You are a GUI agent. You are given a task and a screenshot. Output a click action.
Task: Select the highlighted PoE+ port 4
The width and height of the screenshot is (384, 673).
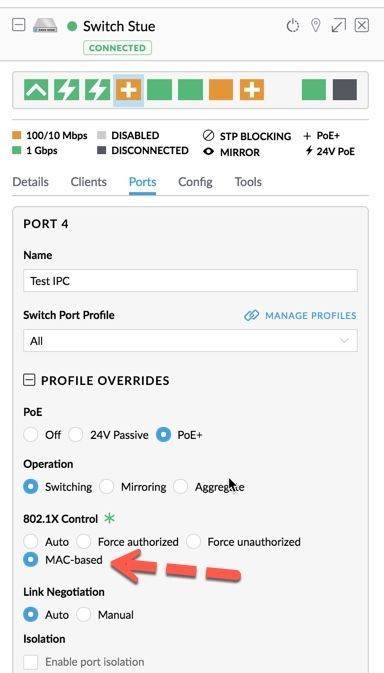point(128,90)
